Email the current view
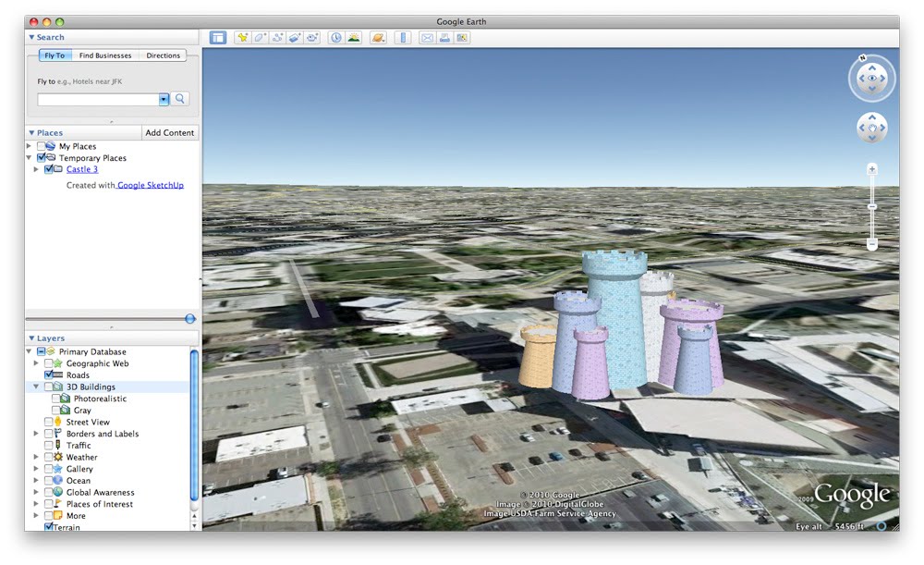Screen dimensions: 924x565 (x=427, y=38)
